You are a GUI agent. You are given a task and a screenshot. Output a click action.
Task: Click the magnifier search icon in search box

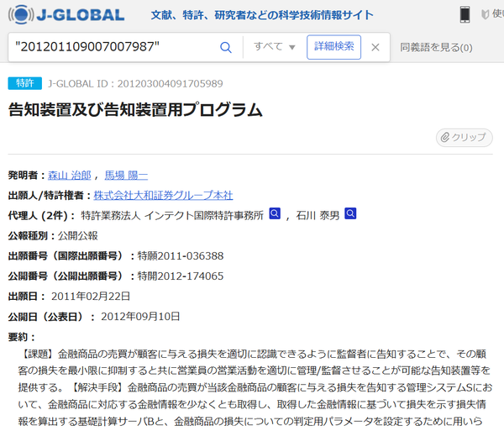pos(226,48)
